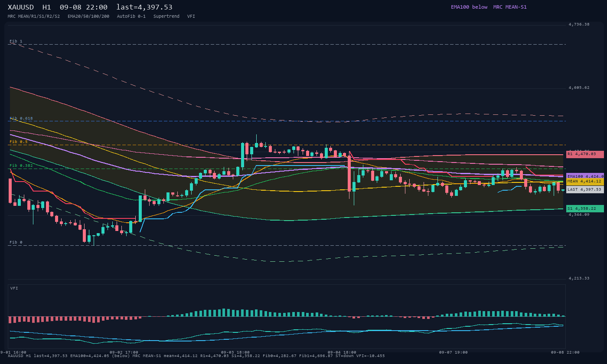The image size is (607, 364).
Task: Click the grey LAST 4,397.53 price tag
Action: pos(585,189)
